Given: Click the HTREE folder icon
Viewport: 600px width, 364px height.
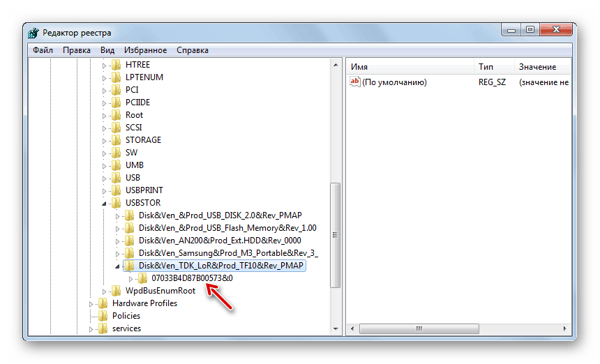Looking at the screenshot, I should pyautogui.click(x=117, y=65).
